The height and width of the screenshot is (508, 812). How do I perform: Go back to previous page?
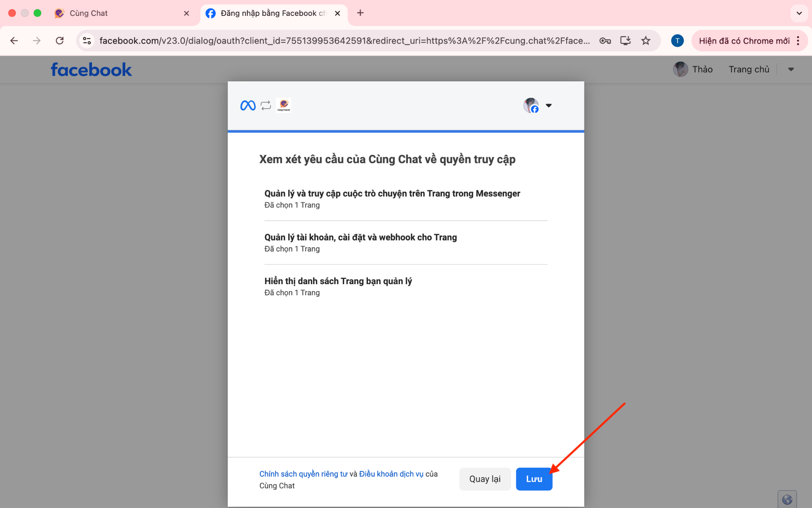(x=14, y=41)
